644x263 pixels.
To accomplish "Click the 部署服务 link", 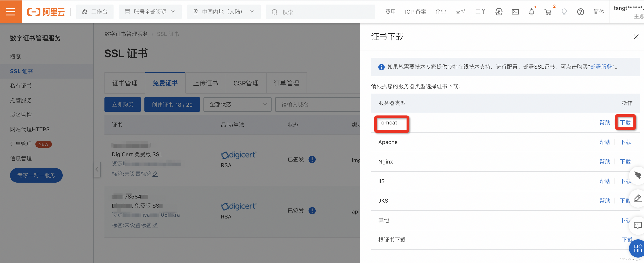I will pyautogui.click(x=601, y=67).
